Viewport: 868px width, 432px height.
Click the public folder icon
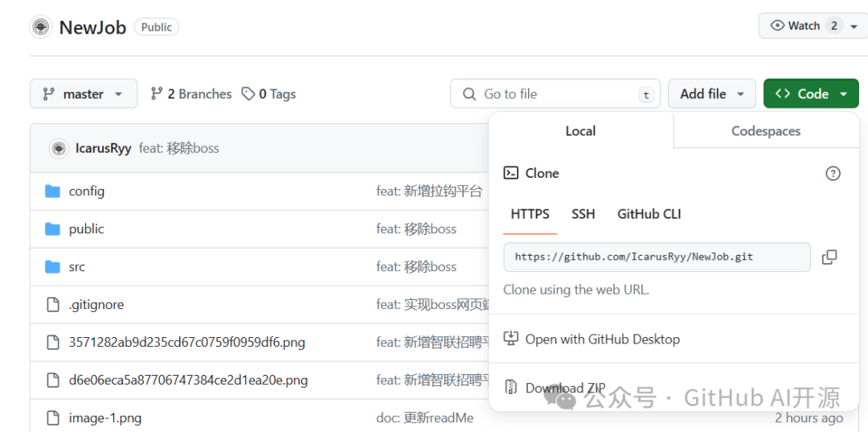point(52,229)
